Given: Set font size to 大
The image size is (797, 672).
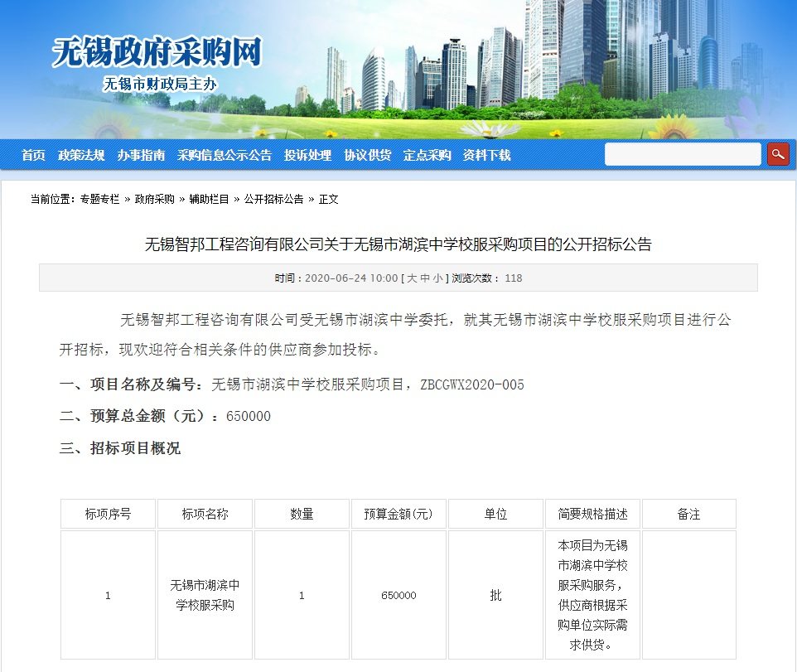Looking at the screenshot, I should (413, 278).
